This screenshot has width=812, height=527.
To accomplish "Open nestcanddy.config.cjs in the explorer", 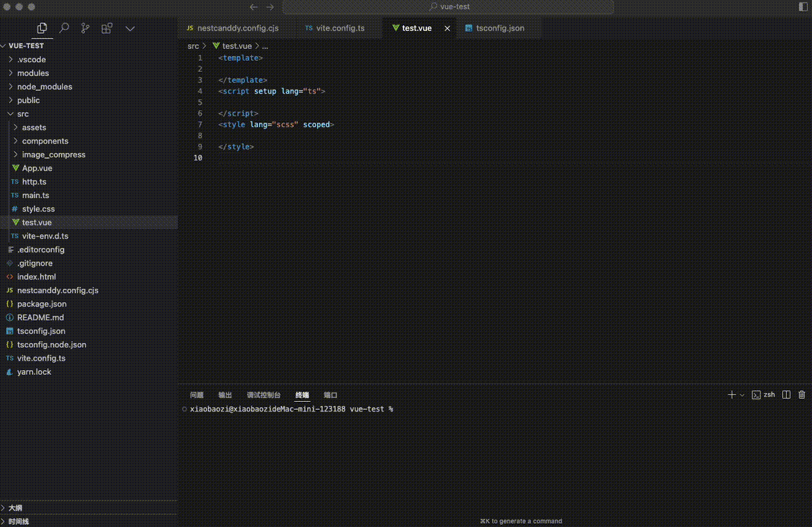I will tap(89, 290).
